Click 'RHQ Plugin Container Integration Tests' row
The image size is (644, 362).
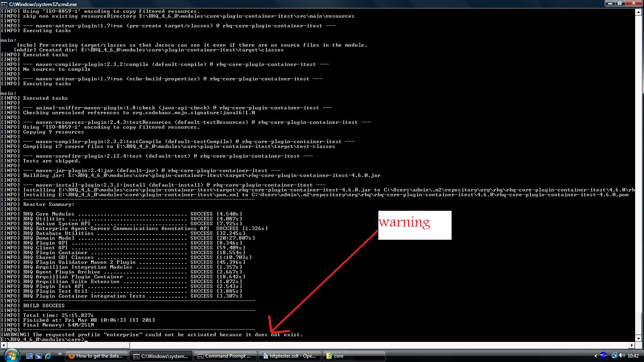click(121, 296)
